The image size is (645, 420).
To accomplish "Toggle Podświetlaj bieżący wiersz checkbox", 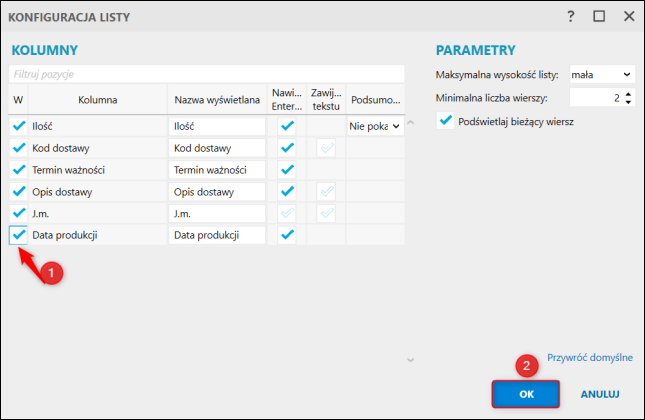I will click(446, 121).
